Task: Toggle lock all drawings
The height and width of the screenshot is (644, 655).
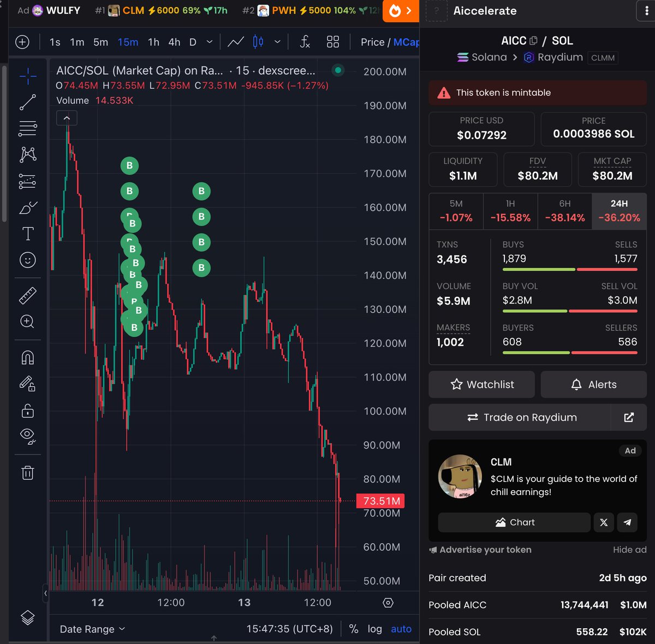Action: [x=28, y=410]
